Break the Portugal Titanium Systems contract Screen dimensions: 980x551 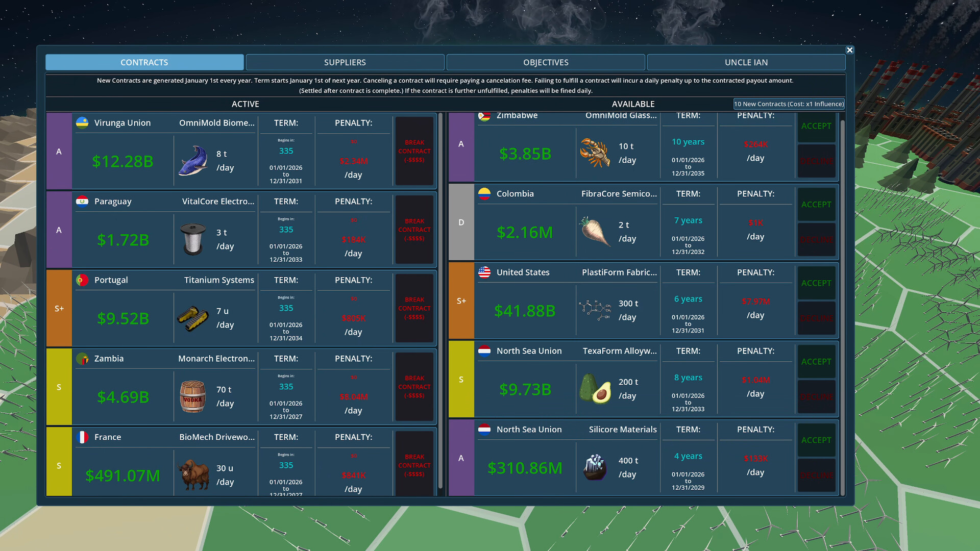(x=414, y=308)
